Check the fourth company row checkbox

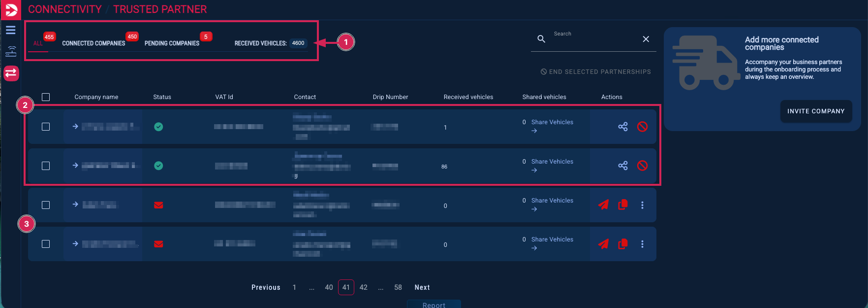coord(46,244)
